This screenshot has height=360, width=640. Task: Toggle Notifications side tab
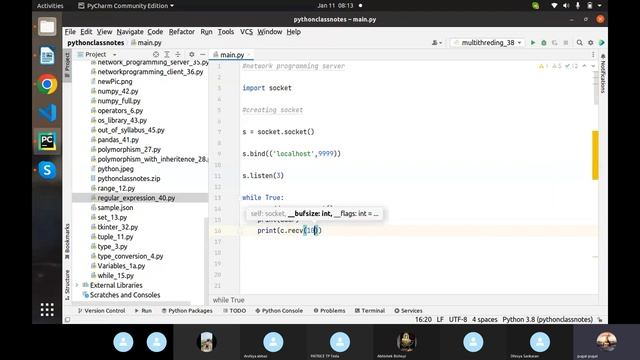(603, 73)
